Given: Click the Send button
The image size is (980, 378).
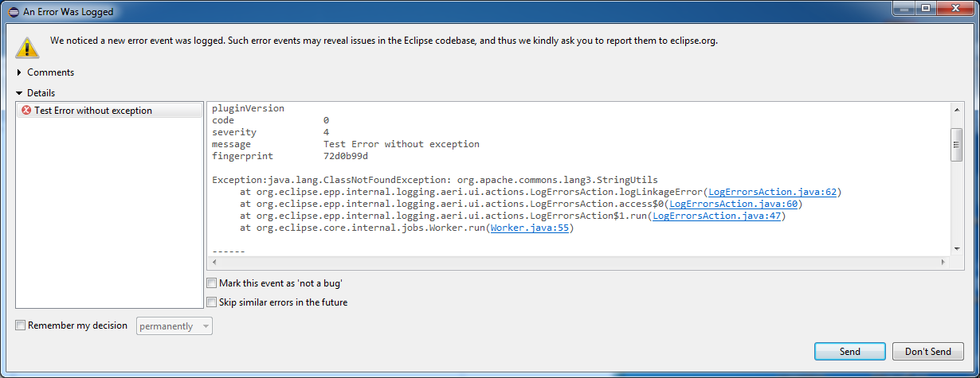Looking at the screenshot, I should [x=850, y=352].
